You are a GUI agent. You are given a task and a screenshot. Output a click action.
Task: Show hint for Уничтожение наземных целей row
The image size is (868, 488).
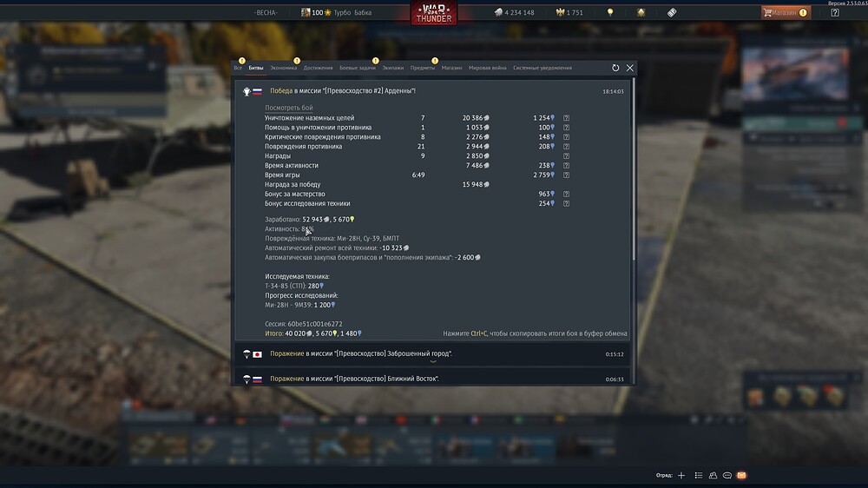point(566,118)
